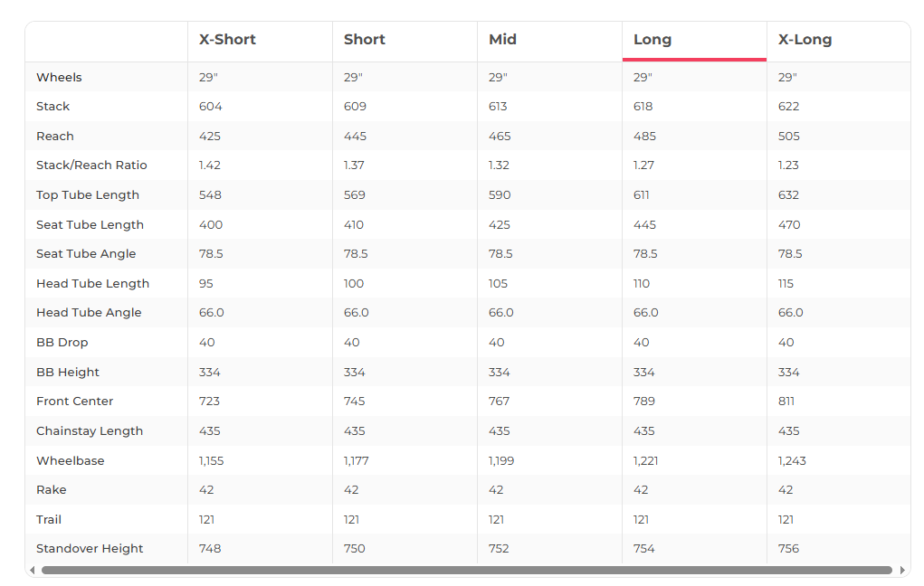Image resolution: width=924 pixels, height=586 pixels.
Task: Select the Short size column header
Action: (x=364, y=40)
